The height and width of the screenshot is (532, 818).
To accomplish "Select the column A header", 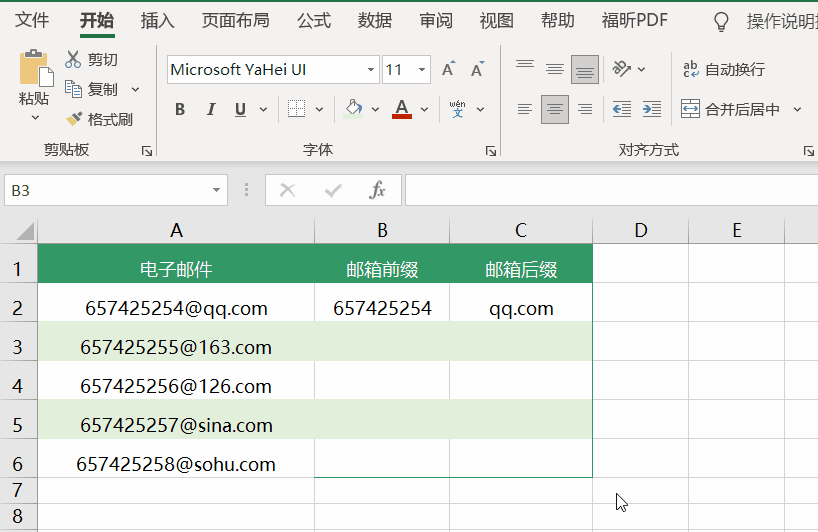I will tap(176, 231).
